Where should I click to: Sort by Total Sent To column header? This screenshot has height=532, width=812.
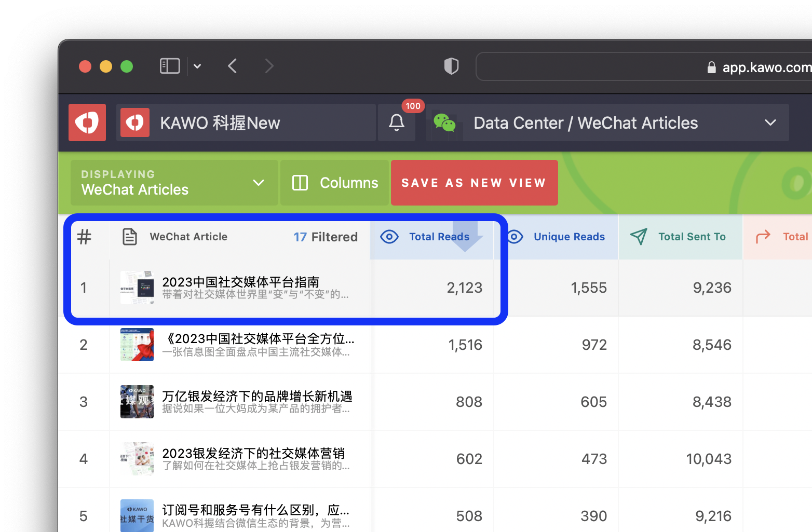[x=681, y=237]
